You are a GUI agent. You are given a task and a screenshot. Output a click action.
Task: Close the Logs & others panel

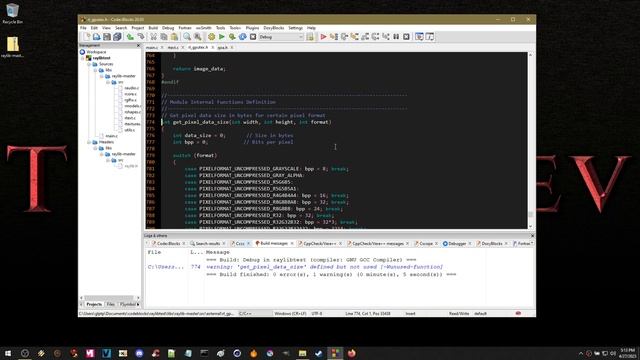532,236
